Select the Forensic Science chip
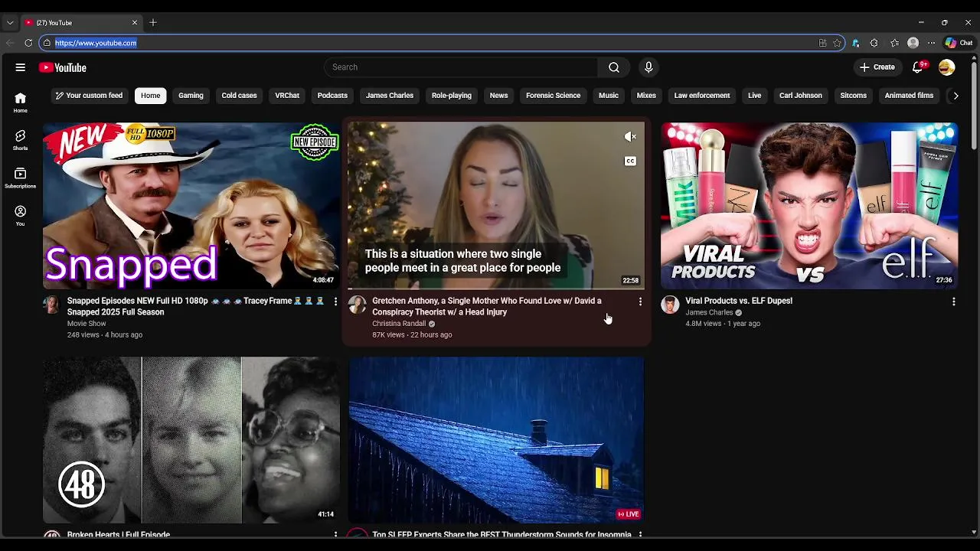Screen dimensions: 980x551 click(554, 96)
